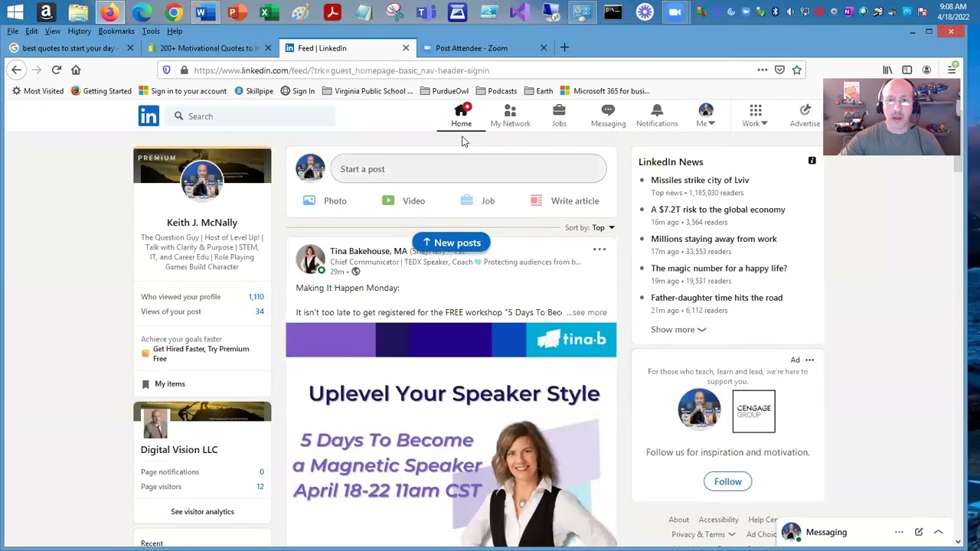Reload the page

pyautogui.click(x=57, y=70)
